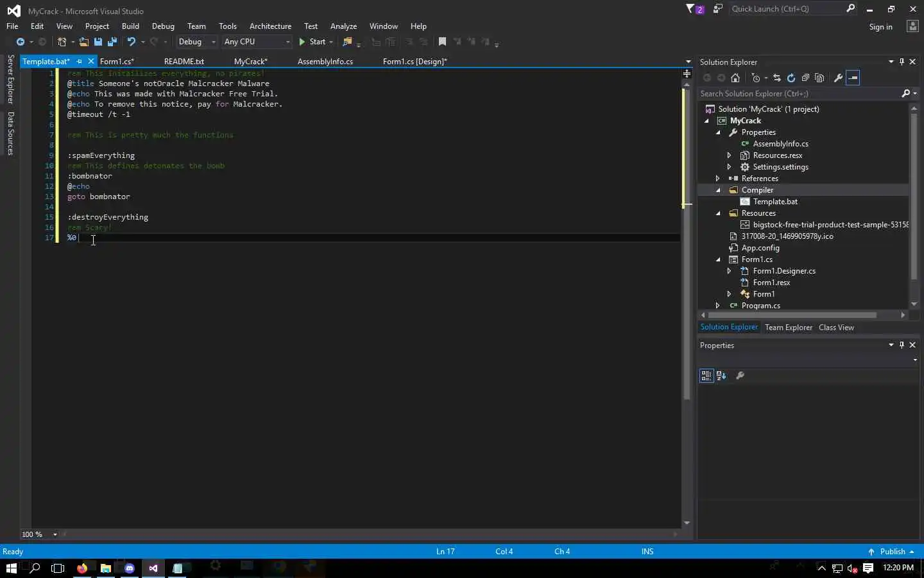The image size is (924, 578).
Task: Pin the Template.bat tab
Action: (80, 62)
